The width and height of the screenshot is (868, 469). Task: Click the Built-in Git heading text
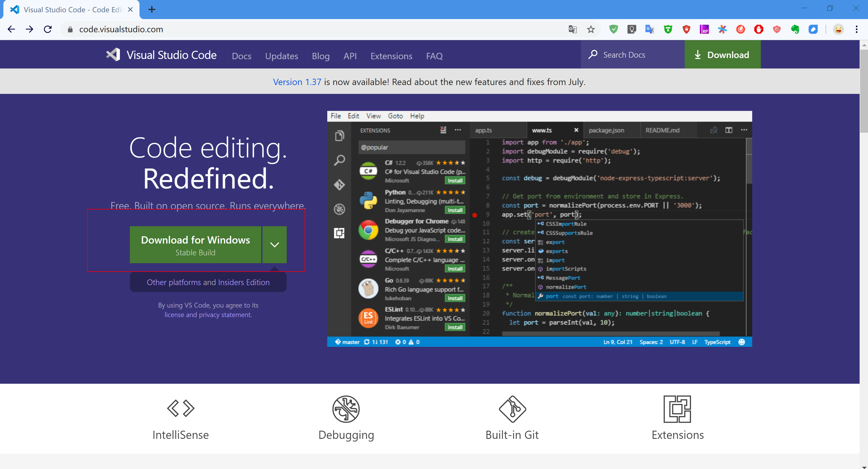[x=512, y=435]
